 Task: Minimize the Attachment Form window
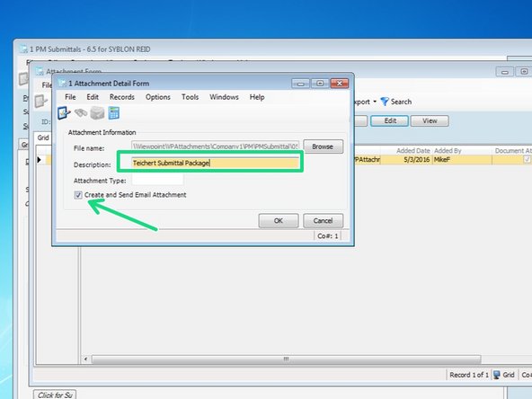pos(504,72)
